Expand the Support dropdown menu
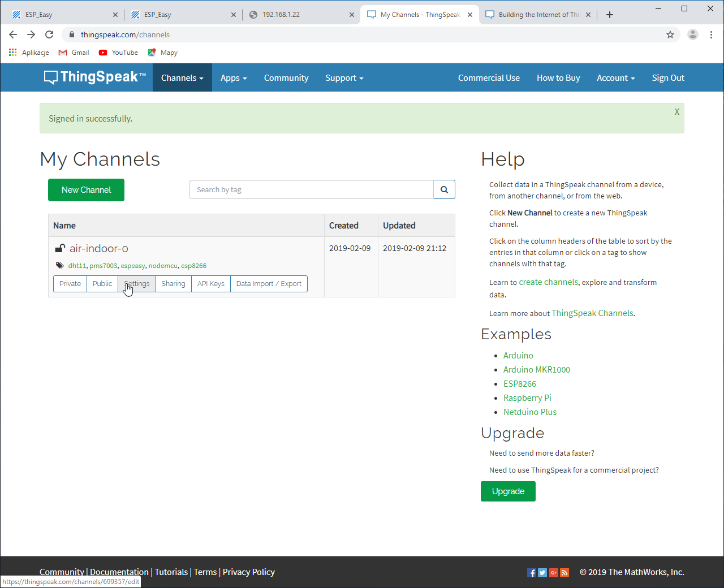Screen dimensions: 724x588 [x=344, y=77]
